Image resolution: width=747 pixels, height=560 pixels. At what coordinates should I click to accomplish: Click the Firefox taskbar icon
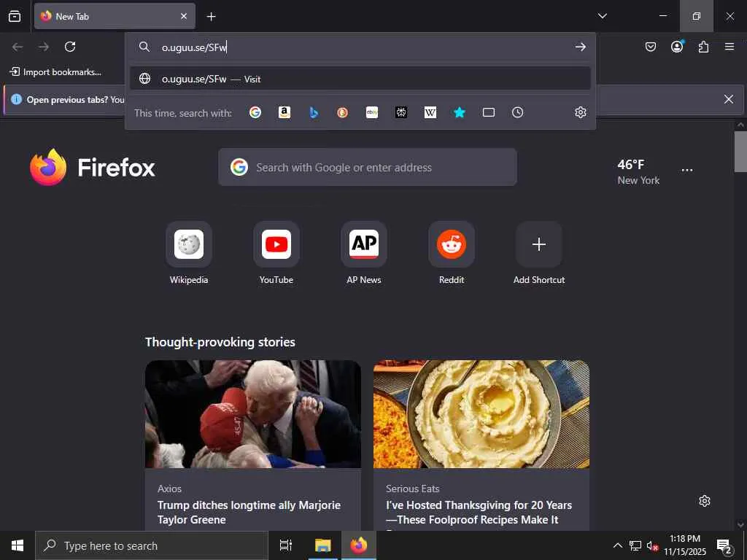point(359,545)
